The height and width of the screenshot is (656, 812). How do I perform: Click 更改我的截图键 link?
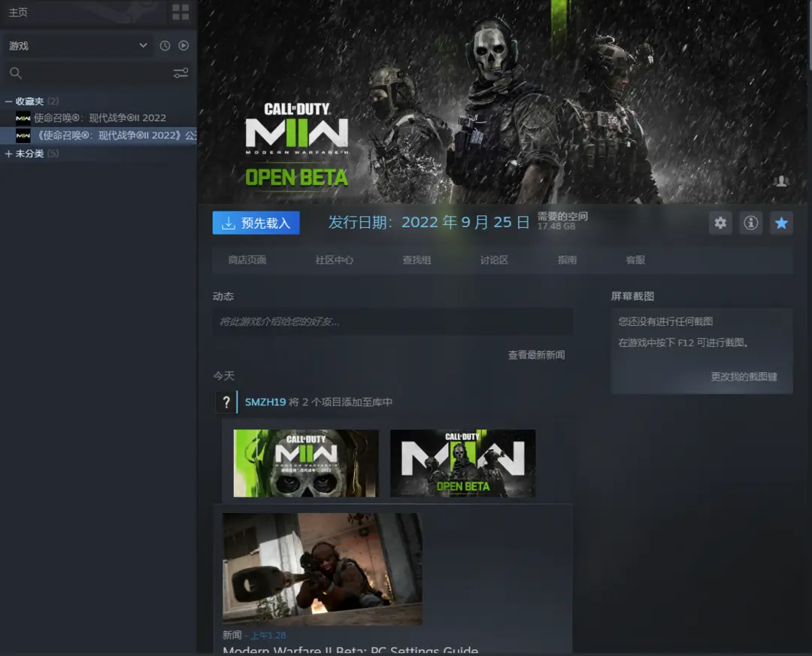(x=744, y=377)
